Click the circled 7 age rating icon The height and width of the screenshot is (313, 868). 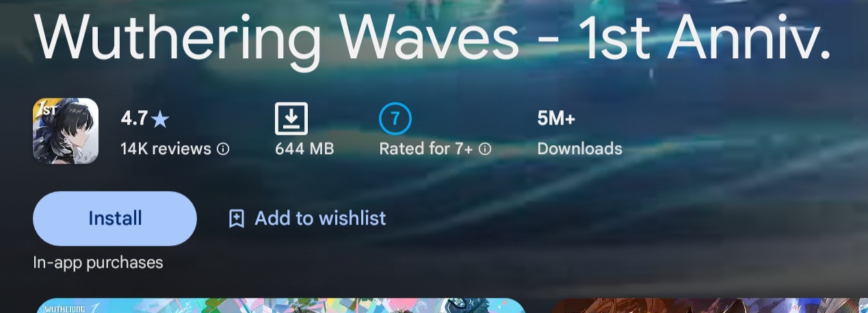pyautogui.click(x=395, y=118)
